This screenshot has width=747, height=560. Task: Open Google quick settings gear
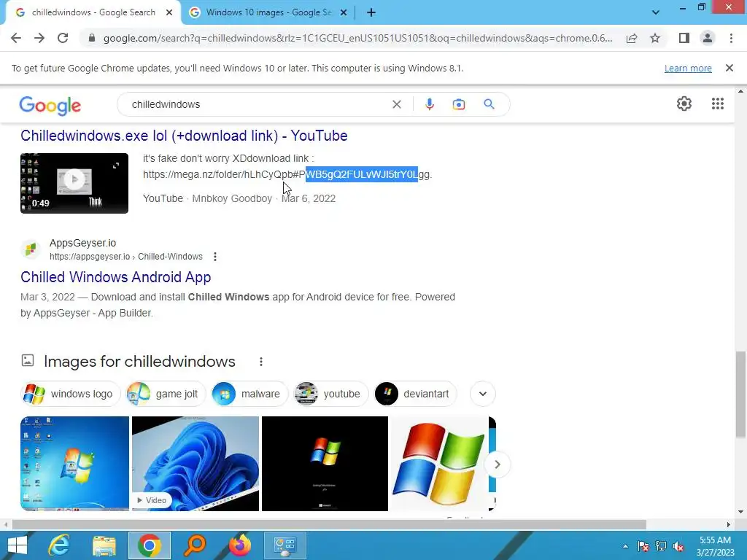click(x=684, y=104)
